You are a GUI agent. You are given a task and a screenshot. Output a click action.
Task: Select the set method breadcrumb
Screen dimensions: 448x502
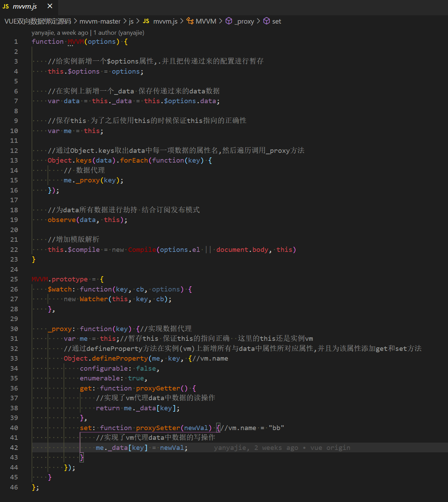[x=277, y=21]
